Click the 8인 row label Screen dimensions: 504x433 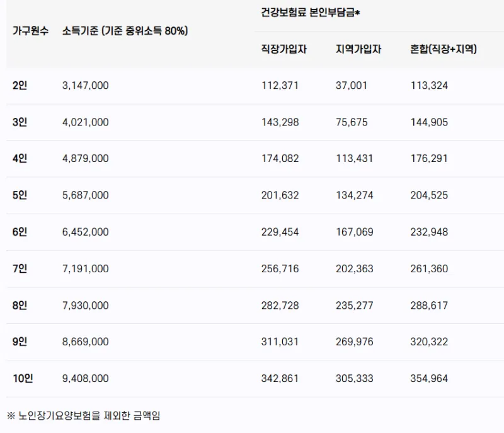tap(20, 305)
